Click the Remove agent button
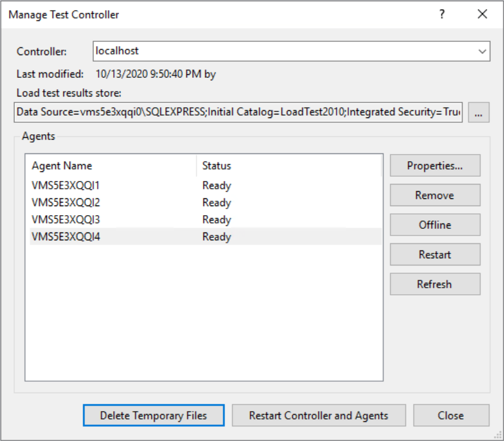The width and height of the screenshot is (504, 441). (435, 195)
